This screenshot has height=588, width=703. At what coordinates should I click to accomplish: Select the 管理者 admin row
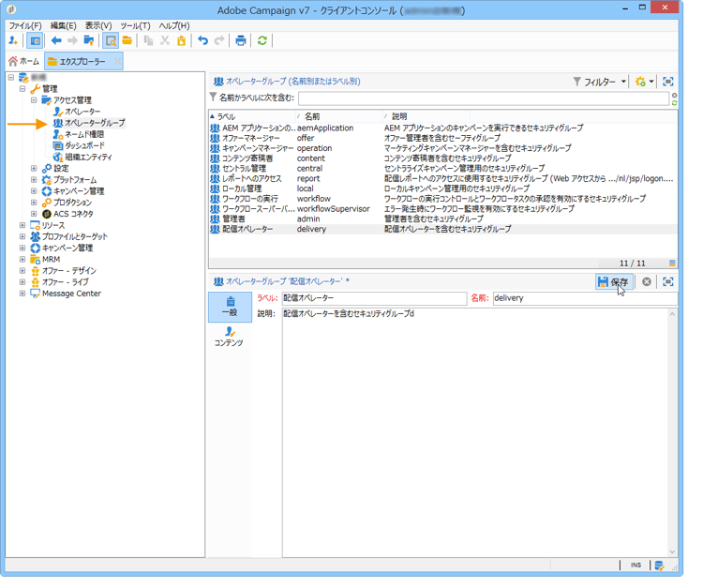pos(443,219)
